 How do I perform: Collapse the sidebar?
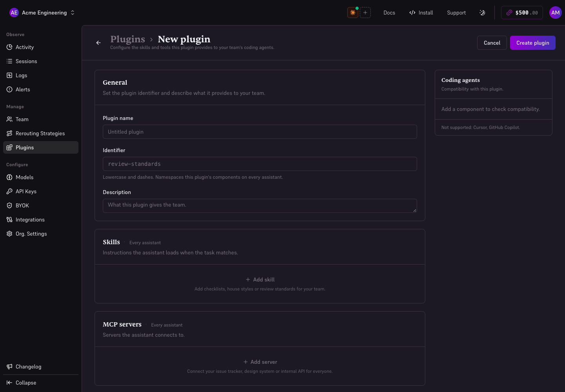41,383
